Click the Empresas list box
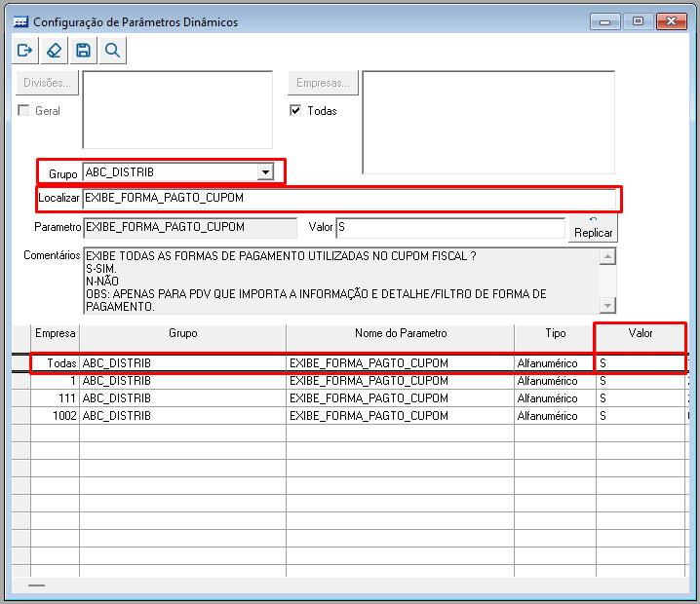The image size is (700, 604). [488, 122]
